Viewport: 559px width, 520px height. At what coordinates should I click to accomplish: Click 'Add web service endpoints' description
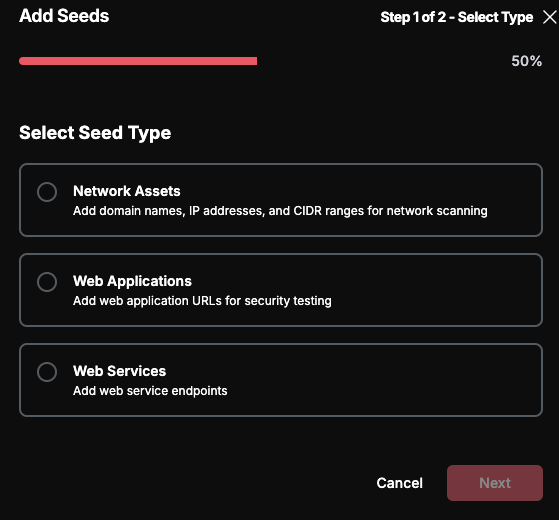[150, 391]
